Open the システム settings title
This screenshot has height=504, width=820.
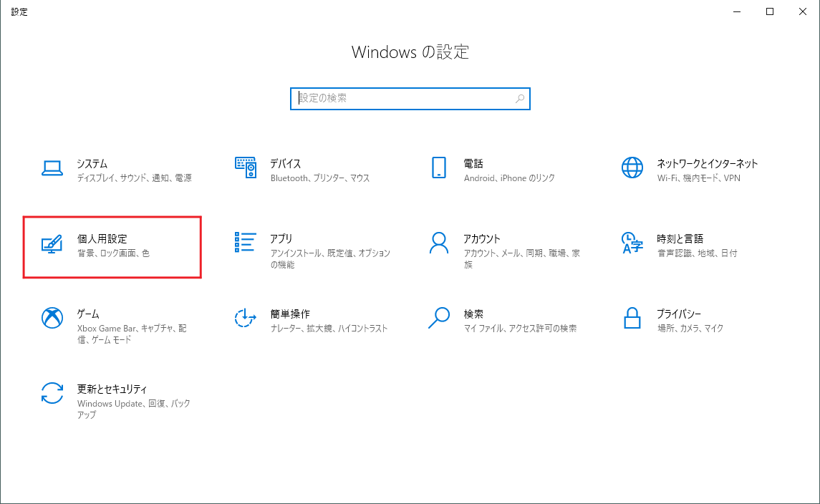(92, 164)
